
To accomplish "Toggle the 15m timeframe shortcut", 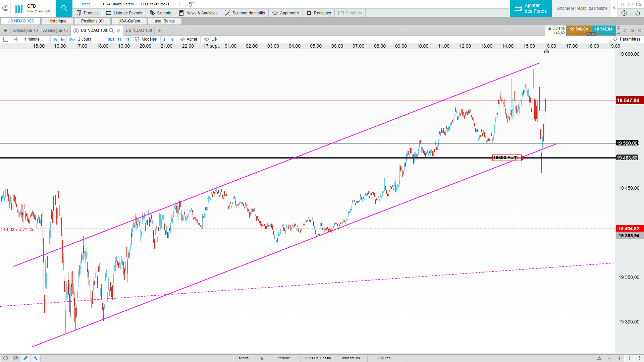I will pos(71,39).
